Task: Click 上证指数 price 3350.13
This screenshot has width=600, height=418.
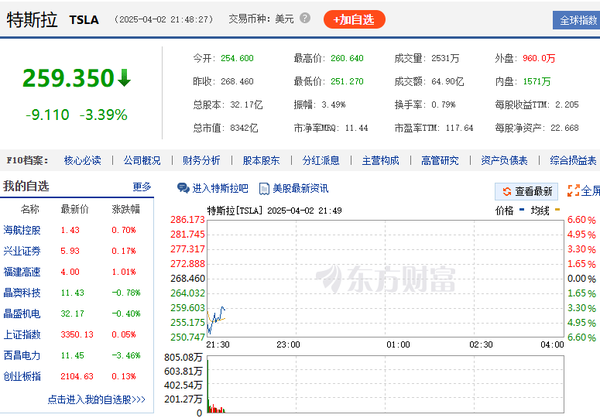Action: click(77, 335)
